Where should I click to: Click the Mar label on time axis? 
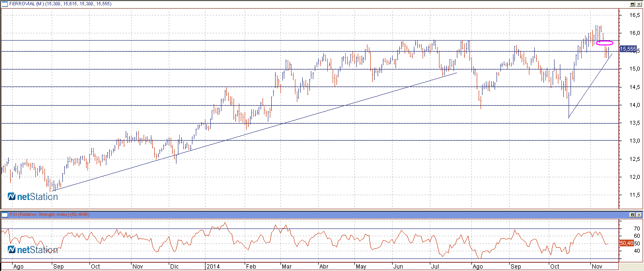tap(287, 266)
